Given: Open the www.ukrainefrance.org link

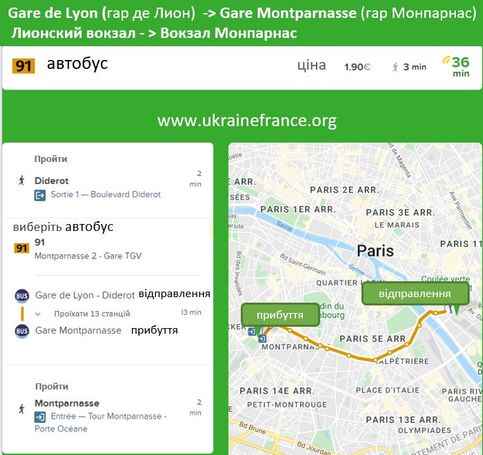Looking at the screenshot, I should [x=247, y=120].
